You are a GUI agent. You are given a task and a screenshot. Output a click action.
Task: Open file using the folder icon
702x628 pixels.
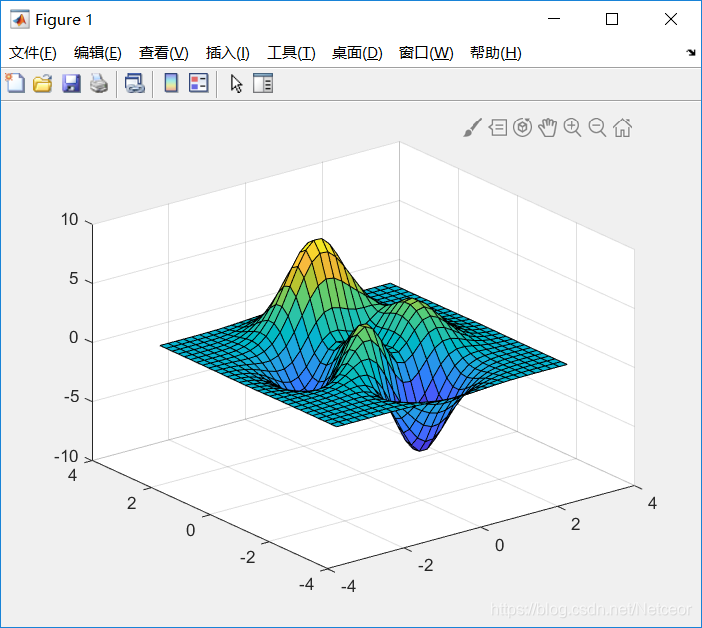43,84
